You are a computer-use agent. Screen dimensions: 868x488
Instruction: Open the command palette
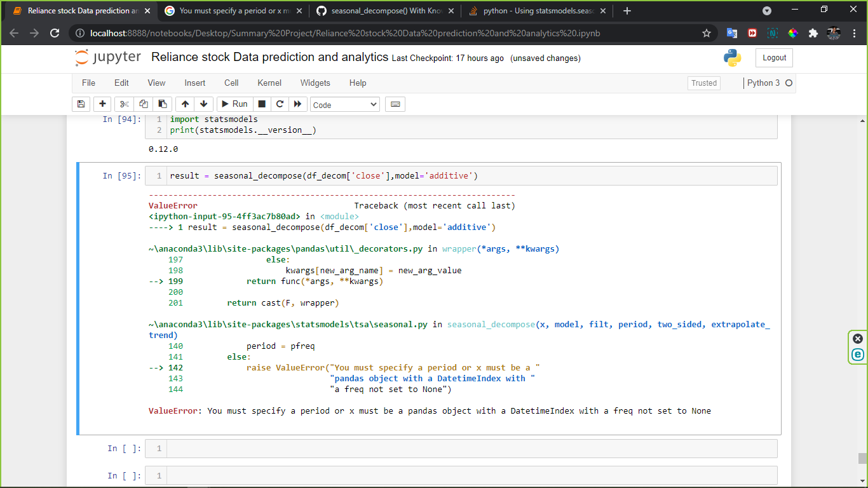click(395, 104)
